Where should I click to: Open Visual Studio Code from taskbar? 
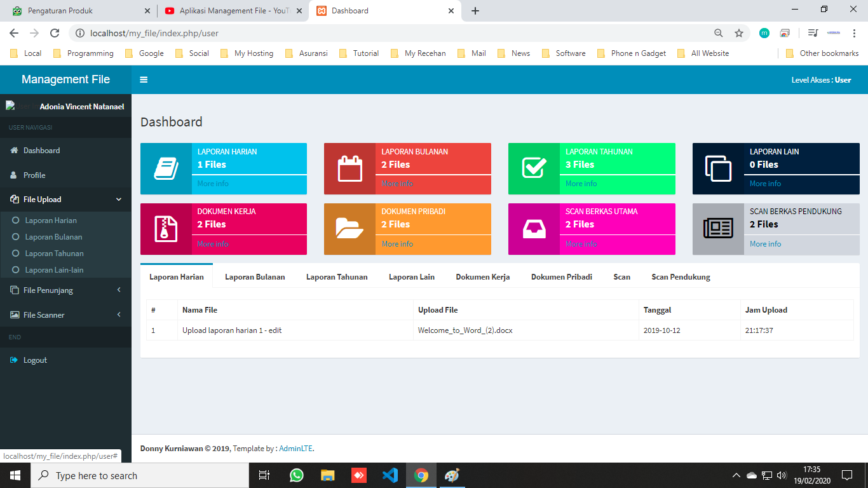pos(390,475)
